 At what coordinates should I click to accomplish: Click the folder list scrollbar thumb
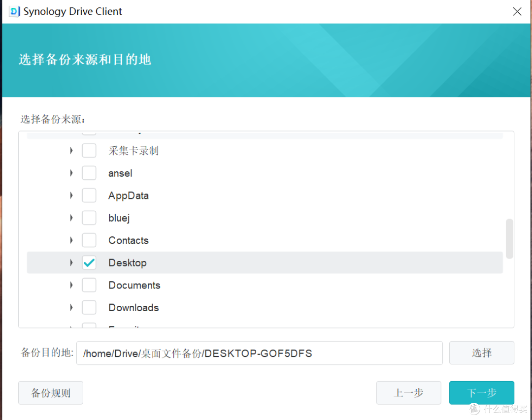[509, 239]
